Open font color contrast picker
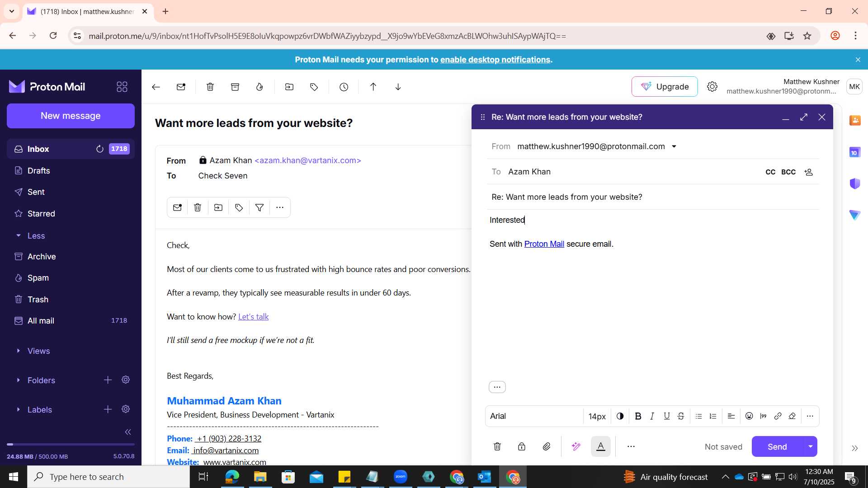Image resolution: width=868 pixels, height=488 pixels. pyautogui.click(x=620, y=416)
